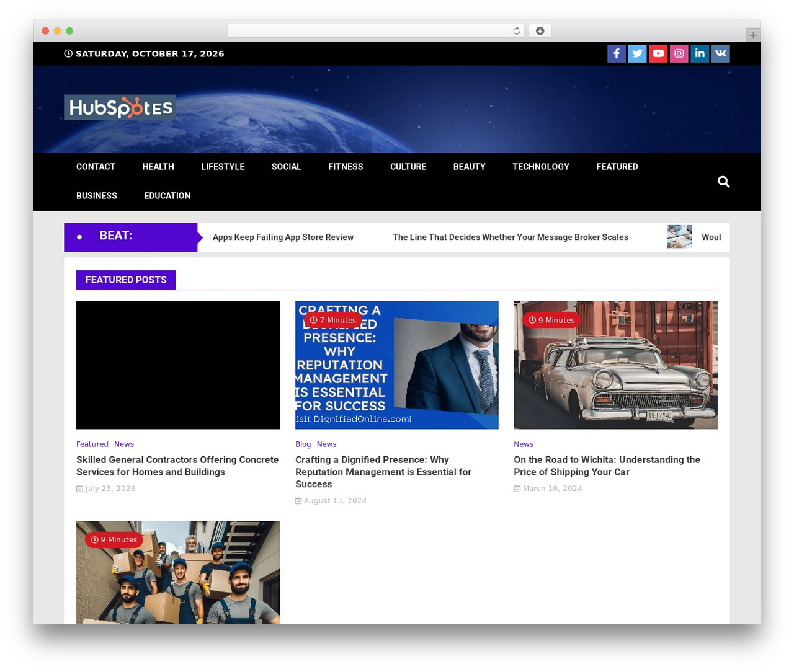Open ticker story about App Store Review
This screenshot has height=672, width=794.
282,237
